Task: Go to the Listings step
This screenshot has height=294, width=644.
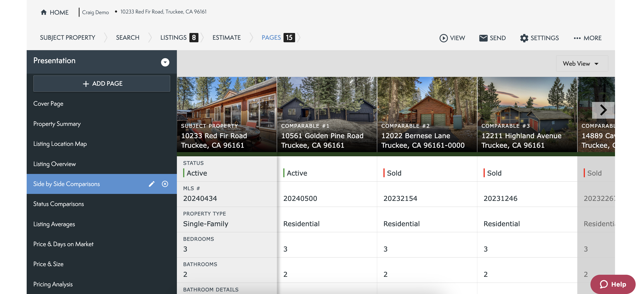Action: 173,38
